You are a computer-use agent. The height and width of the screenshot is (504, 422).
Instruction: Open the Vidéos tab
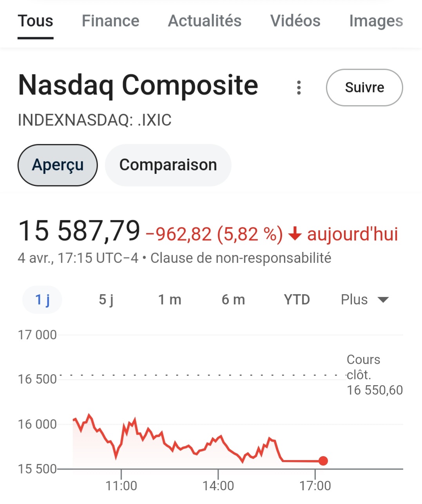295,21
